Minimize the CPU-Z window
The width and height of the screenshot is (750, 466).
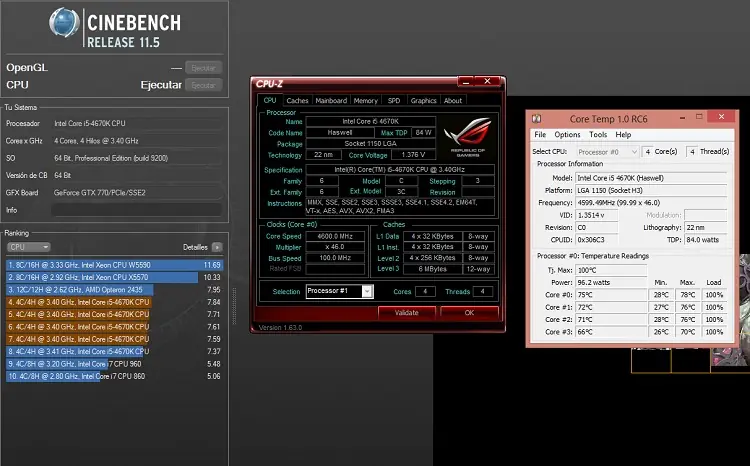point(466,82)
